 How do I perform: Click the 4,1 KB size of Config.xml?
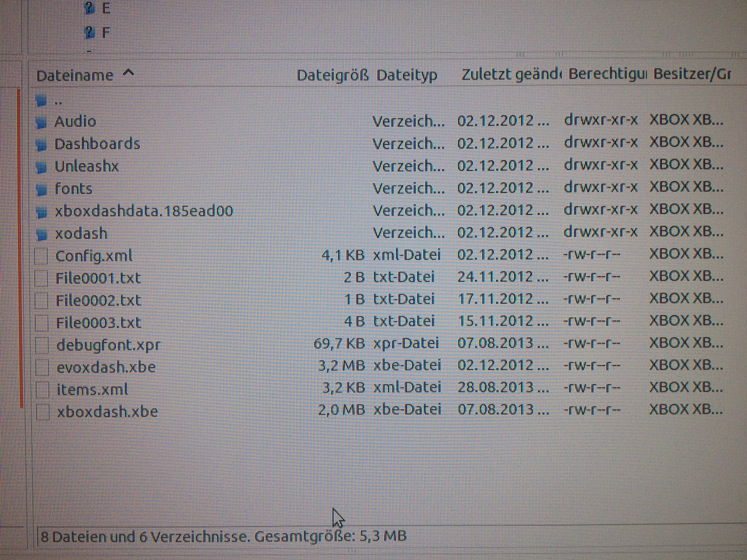point(343,255)
